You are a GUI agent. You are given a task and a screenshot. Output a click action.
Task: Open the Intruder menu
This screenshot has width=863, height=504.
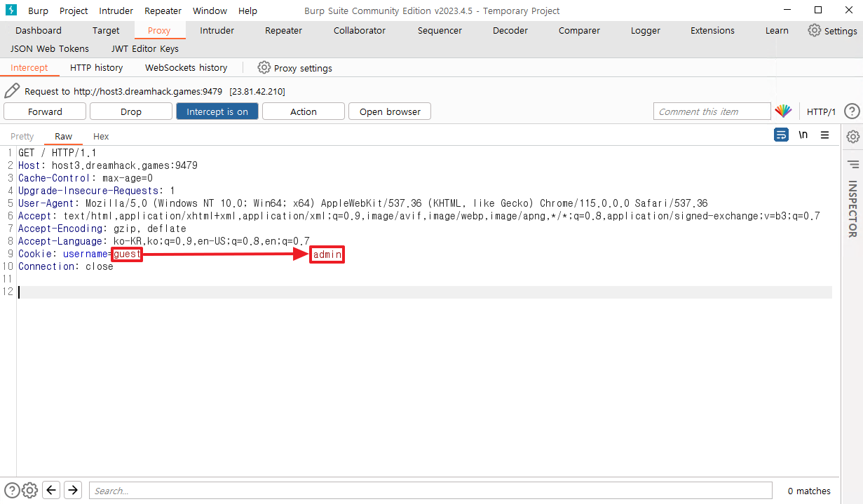click(x=116, y=11)
